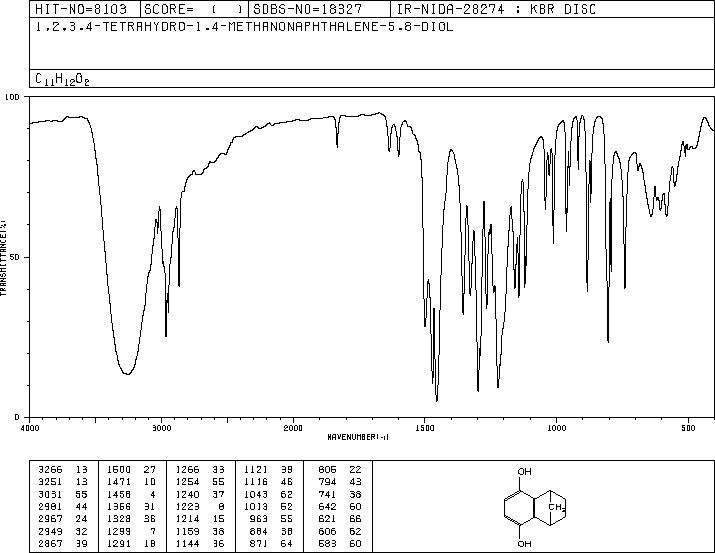Viewport: 715px width, 553px height.
Task: Click the 1214 peak table entry
Action: [x=200, y=519]
